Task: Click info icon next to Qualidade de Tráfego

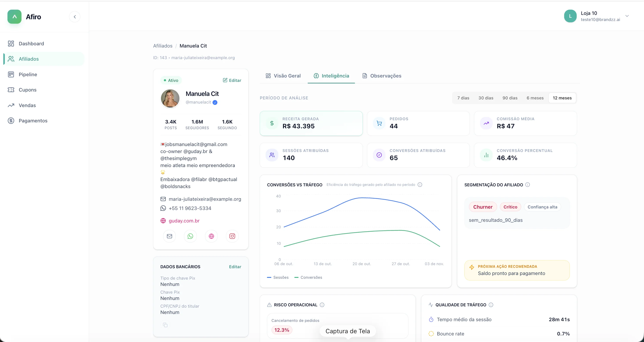Action: (x=491, y=305)
